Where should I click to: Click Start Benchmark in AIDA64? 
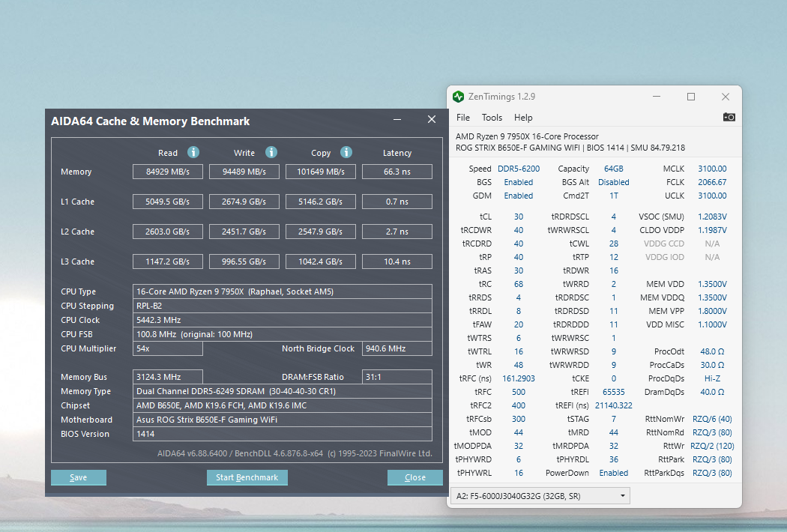(x=247, y=477)
